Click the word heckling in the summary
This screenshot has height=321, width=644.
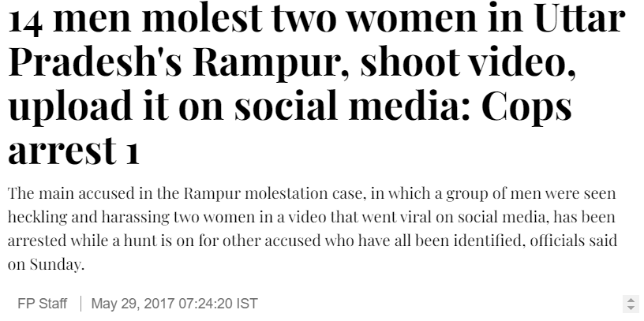[36, 217]
